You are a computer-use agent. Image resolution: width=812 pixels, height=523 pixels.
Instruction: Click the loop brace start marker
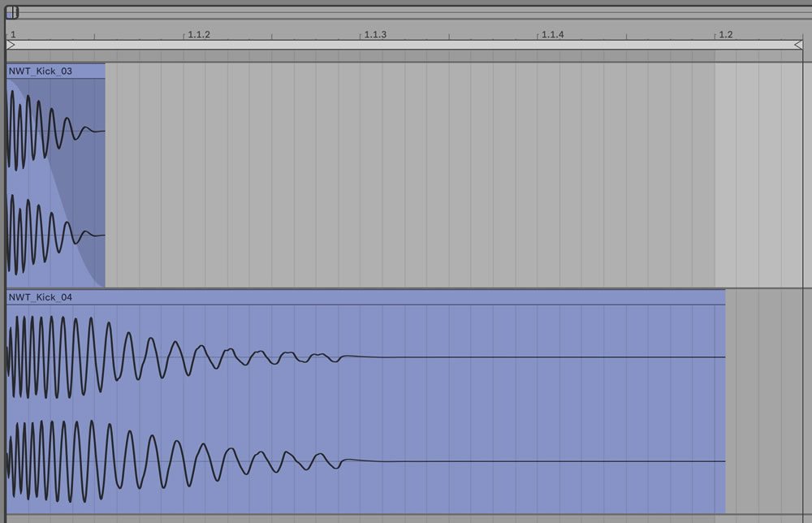pyautogui.click(x=11, y=45)
